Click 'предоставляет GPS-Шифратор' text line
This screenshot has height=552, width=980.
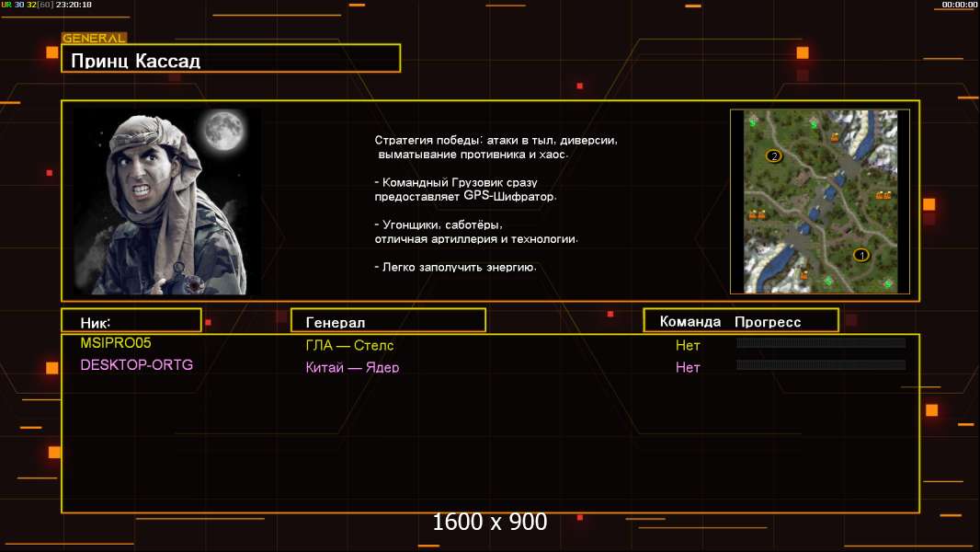[465, 196]
